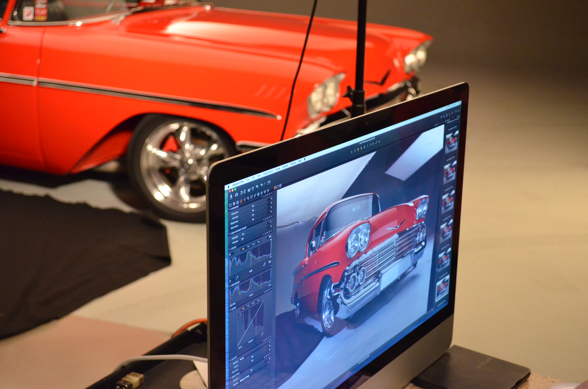Open the gear settings tool tab
This screenshot has height=389, width=588.
pos(265,192)
